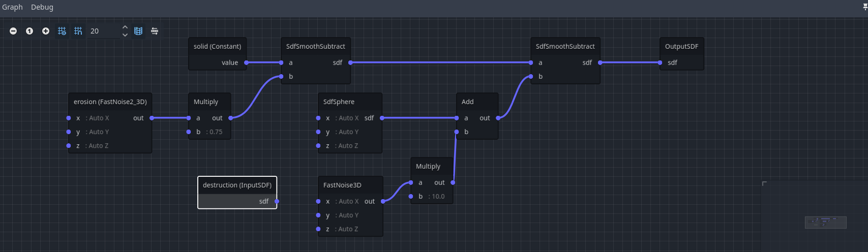Reset graph zoom to 100%

click(29, 31)
